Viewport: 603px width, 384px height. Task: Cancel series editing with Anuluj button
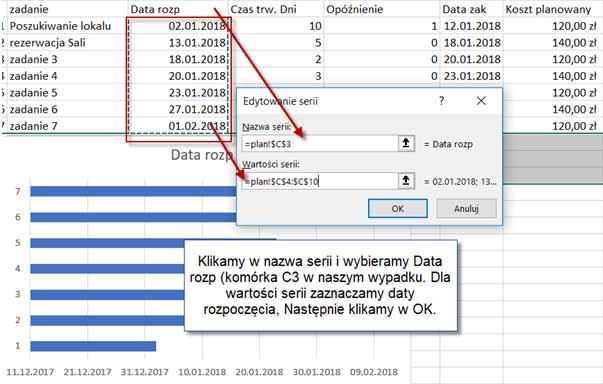466,208
